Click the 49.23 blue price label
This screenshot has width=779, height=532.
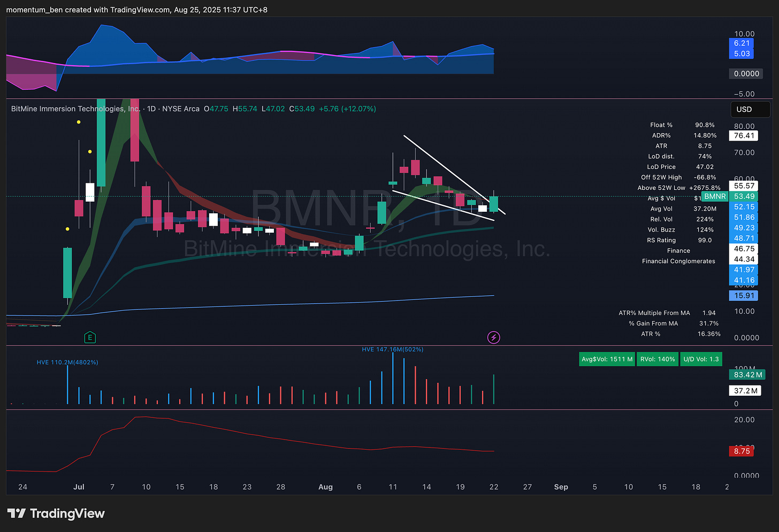pyautogui.click(x=744, y=228)
